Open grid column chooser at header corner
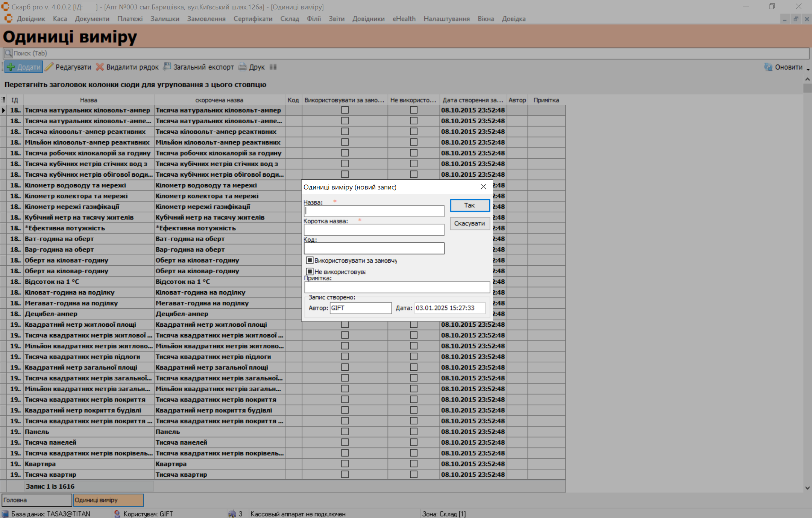 (3, 100)
